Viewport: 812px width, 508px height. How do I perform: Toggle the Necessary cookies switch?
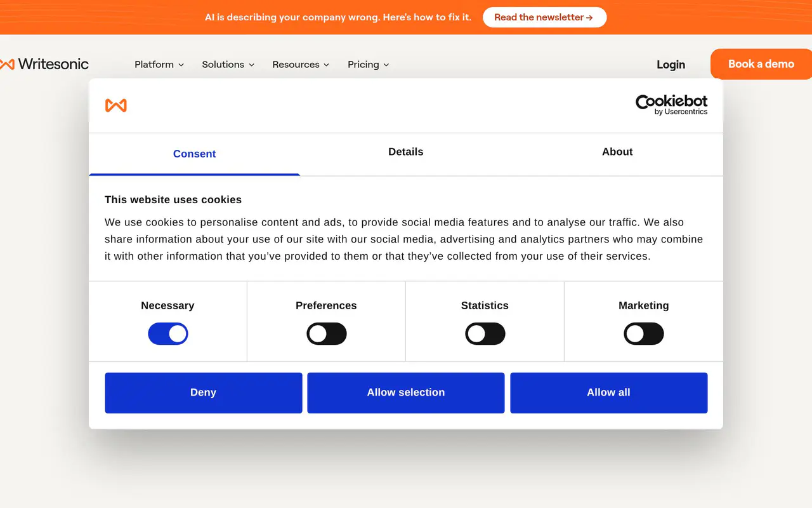[168, 333]
